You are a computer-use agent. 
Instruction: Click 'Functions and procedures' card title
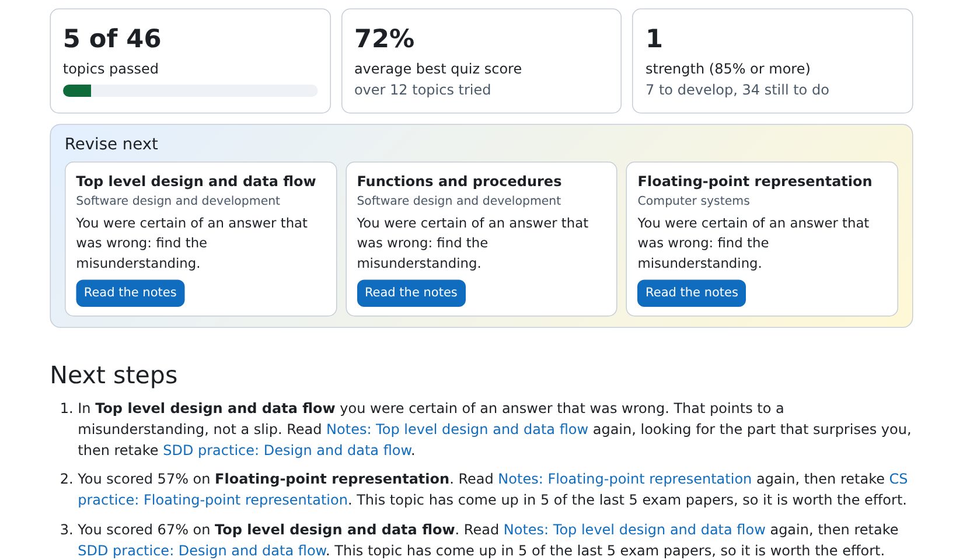coord(459,181)
